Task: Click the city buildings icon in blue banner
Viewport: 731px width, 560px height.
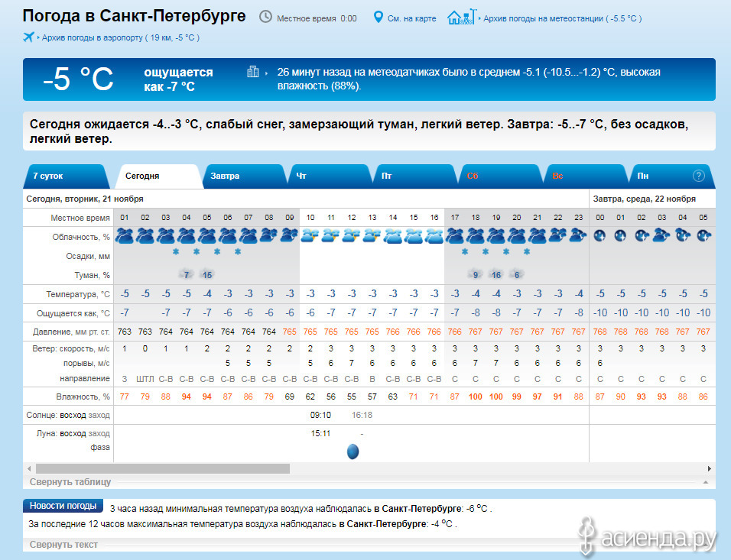Action: 253,72
